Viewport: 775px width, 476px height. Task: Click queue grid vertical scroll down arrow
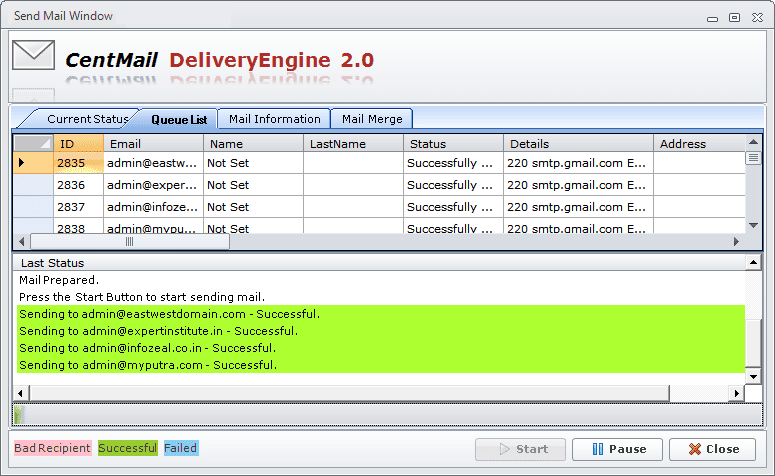[753, 225]
